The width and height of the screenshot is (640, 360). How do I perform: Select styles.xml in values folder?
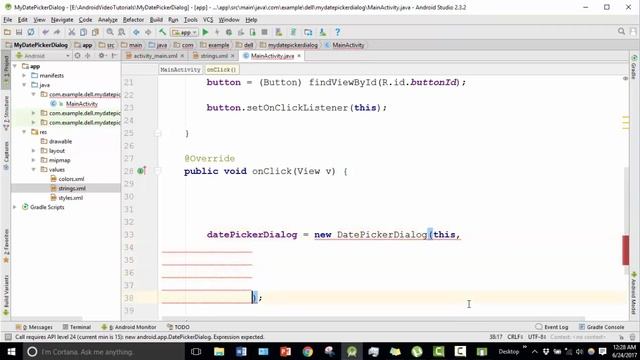click(x=71, y=198)
